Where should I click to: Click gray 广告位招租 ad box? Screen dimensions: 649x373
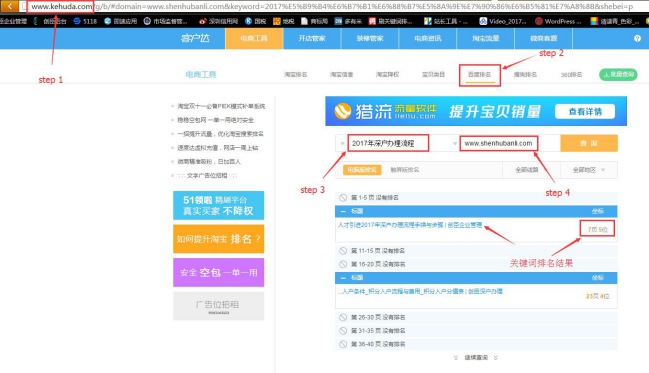pyautogui.click(x=219, y=306)
